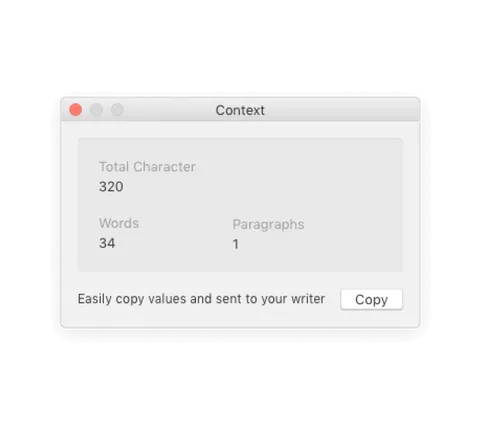480x425 pixels.
Task: Click the word 'Character' in top label
Action: coord(164,167)
